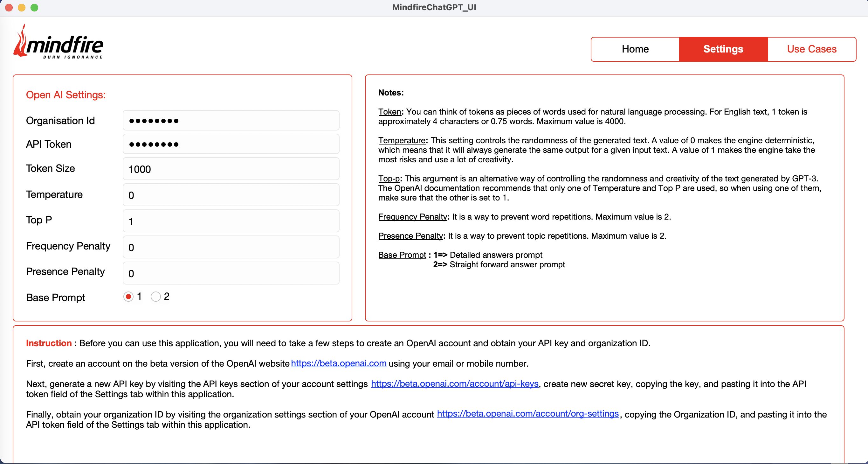Image resolution: width=868 pixels, height=464 pixels.
Task: Click the underlined 'Token' note term
Action: 389,112
